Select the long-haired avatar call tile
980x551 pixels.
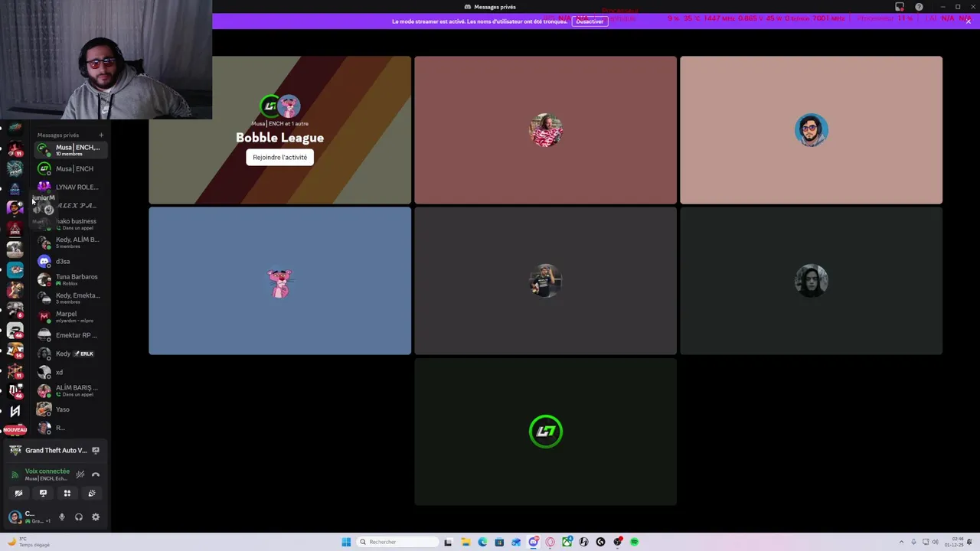[811, 281]
